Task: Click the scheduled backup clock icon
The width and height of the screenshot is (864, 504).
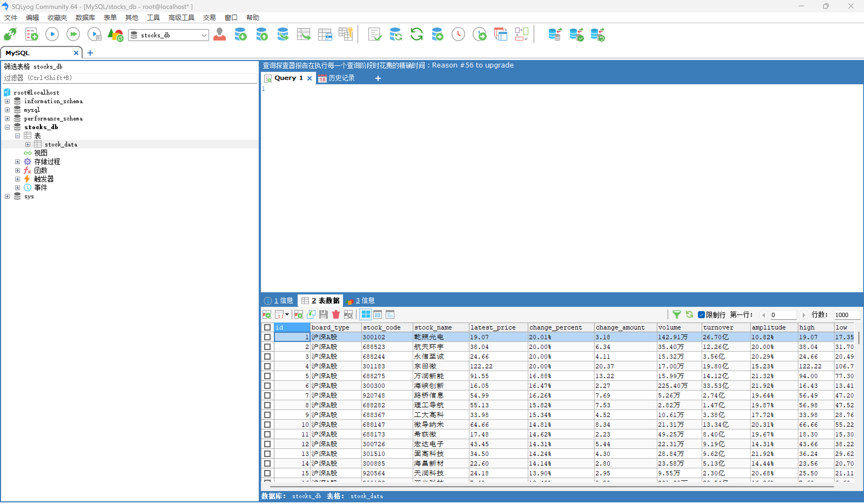Action: [x=458, y=35]
